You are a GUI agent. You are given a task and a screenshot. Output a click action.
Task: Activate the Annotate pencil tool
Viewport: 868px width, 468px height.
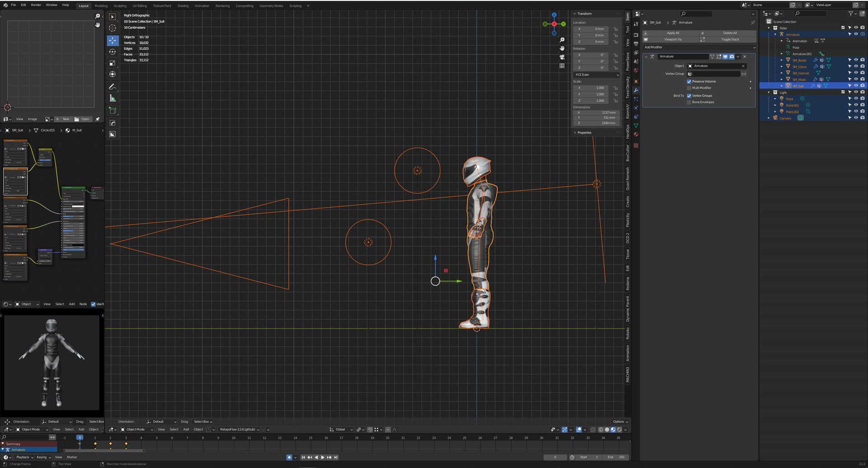pos(113,86)
